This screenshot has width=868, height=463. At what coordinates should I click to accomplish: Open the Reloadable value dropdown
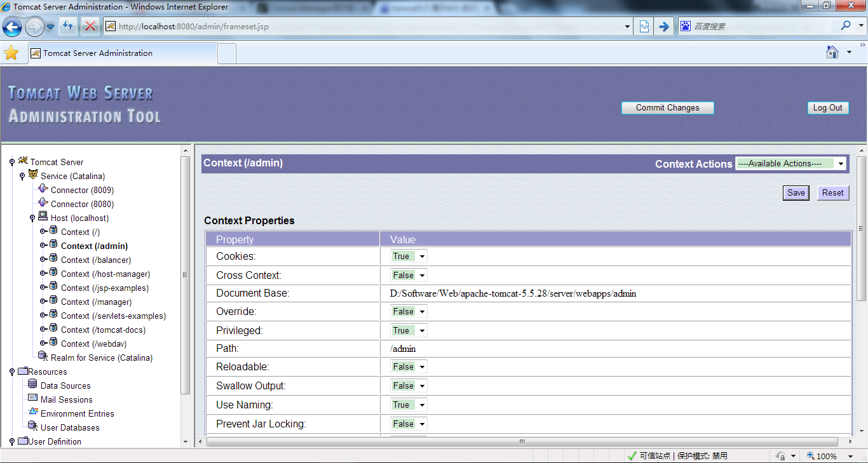pyautogui.click(x=409, y=367)
